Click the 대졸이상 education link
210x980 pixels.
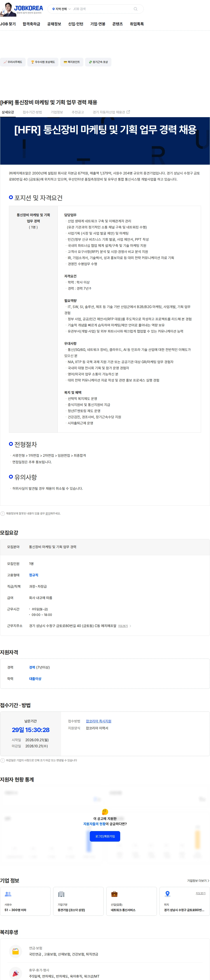(x=35, y=679)
